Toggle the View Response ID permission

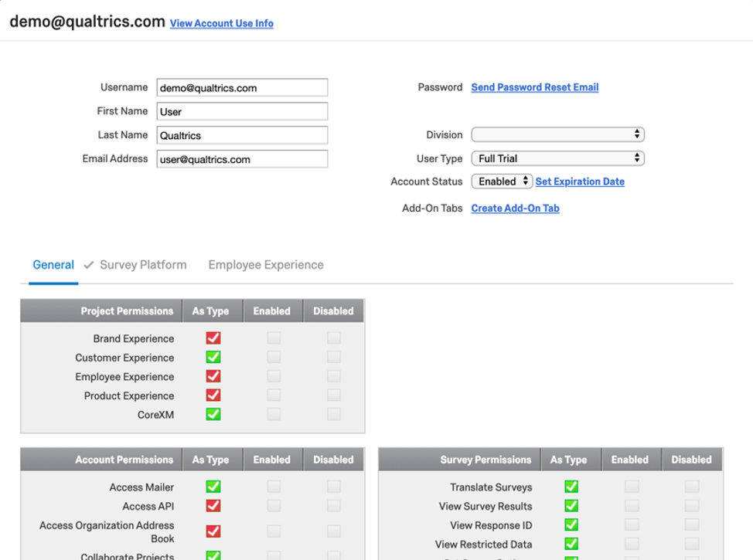coord(571,525)
